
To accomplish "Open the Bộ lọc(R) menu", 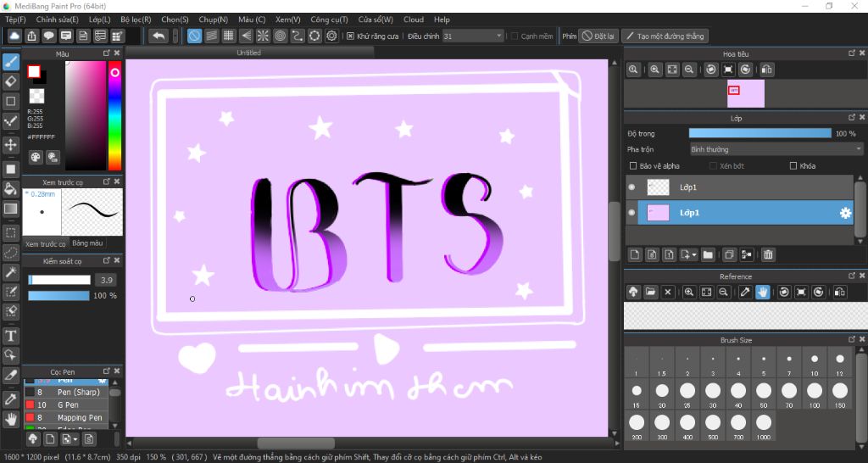I will 136,20.
